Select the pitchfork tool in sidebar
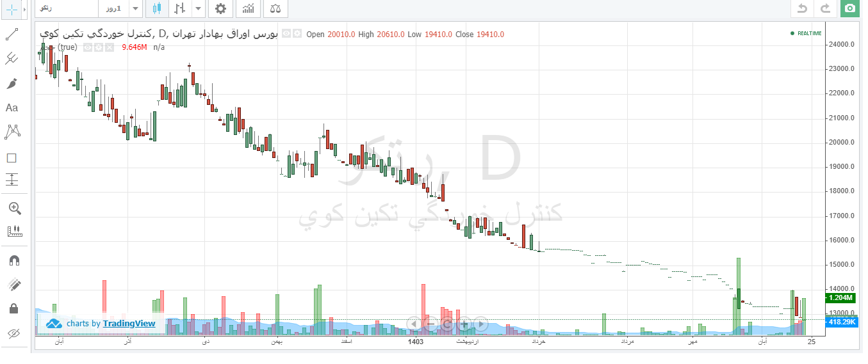Screen dimensions: 868x364 [12, 59]
